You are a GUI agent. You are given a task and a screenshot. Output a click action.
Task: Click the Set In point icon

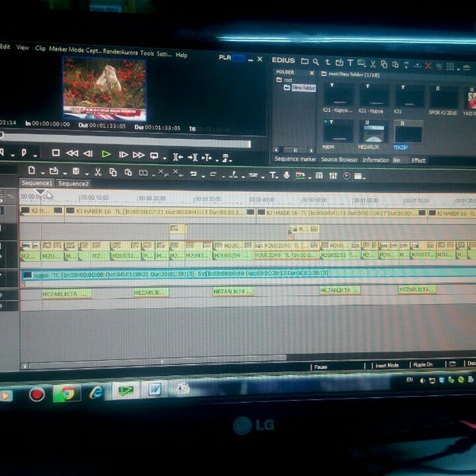[x=2, y=152]
